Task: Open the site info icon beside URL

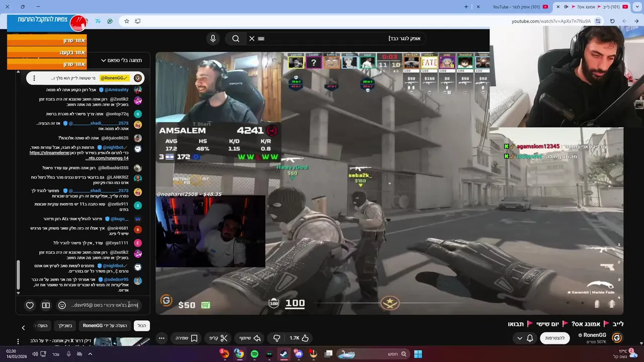Action: [x=598, y=21]
